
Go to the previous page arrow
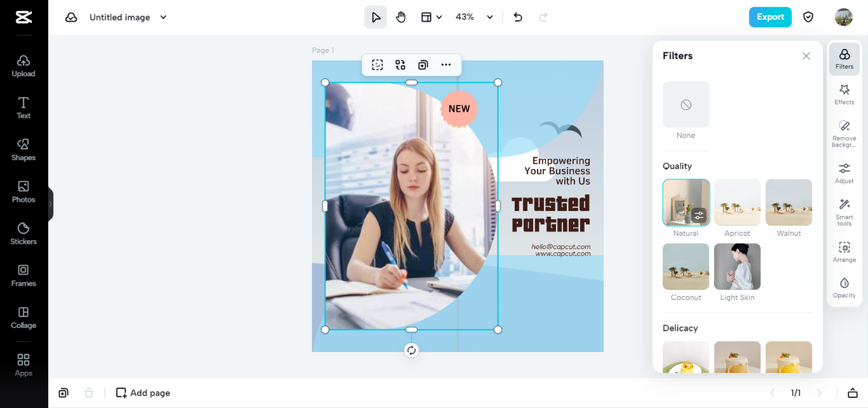(x=772, y=392)
